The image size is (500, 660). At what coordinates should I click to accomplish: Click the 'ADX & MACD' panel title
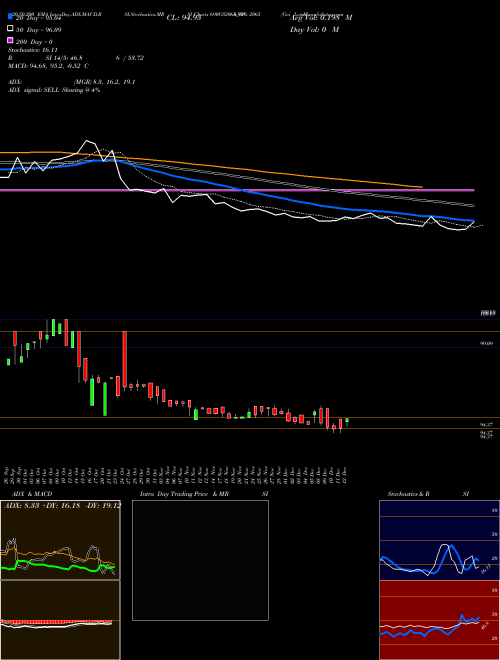[32, 494]
